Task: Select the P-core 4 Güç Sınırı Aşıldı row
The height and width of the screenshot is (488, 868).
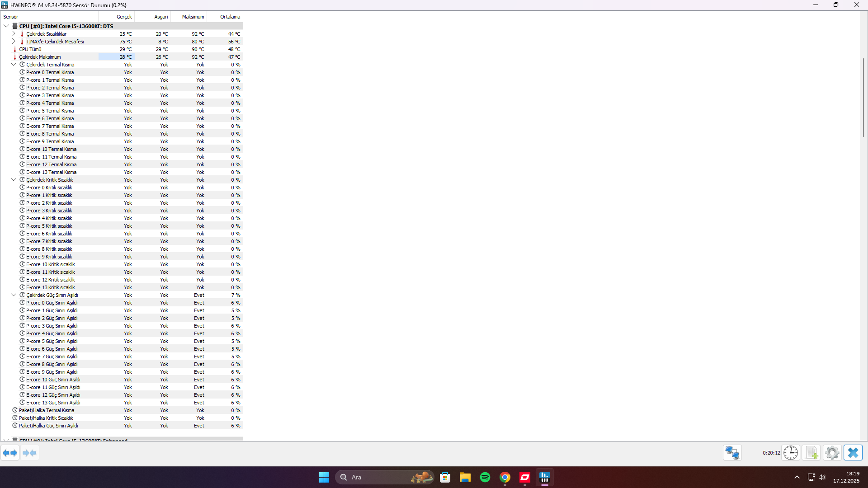Action: [122, 333]
